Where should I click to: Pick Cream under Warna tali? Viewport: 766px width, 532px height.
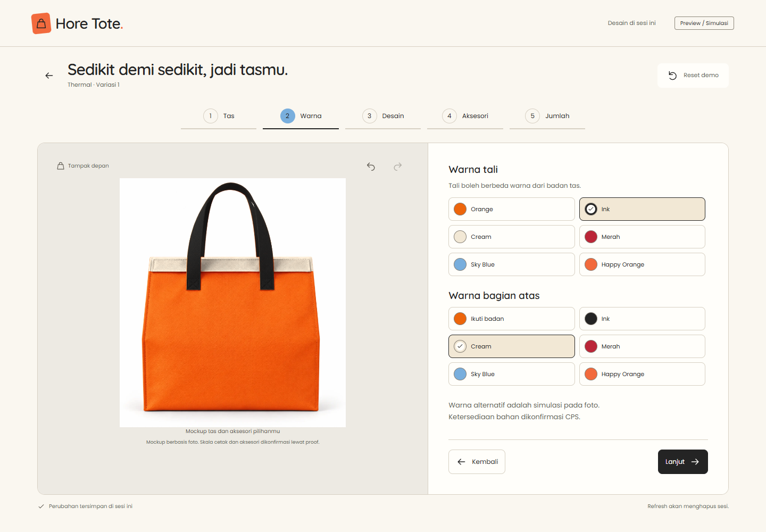[x=512, y=237]
